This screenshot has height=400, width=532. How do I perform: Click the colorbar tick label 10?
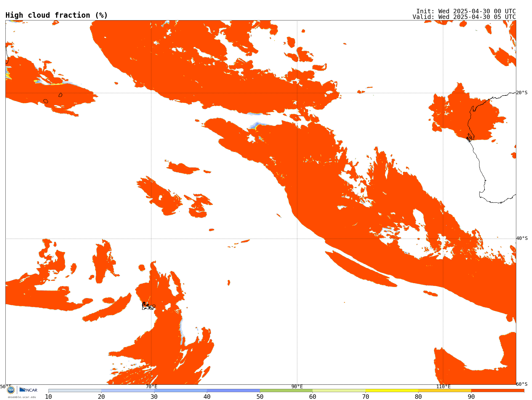coord(49,397)
